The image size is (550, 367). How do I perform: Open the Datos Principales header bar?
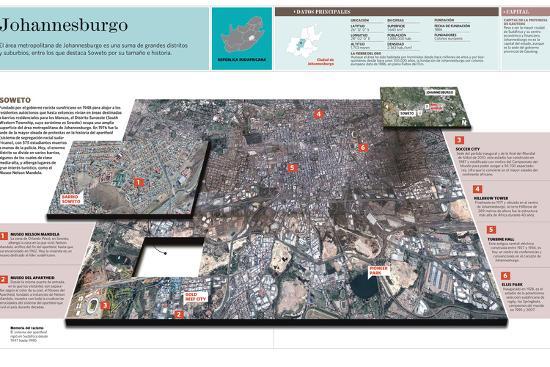387,12
